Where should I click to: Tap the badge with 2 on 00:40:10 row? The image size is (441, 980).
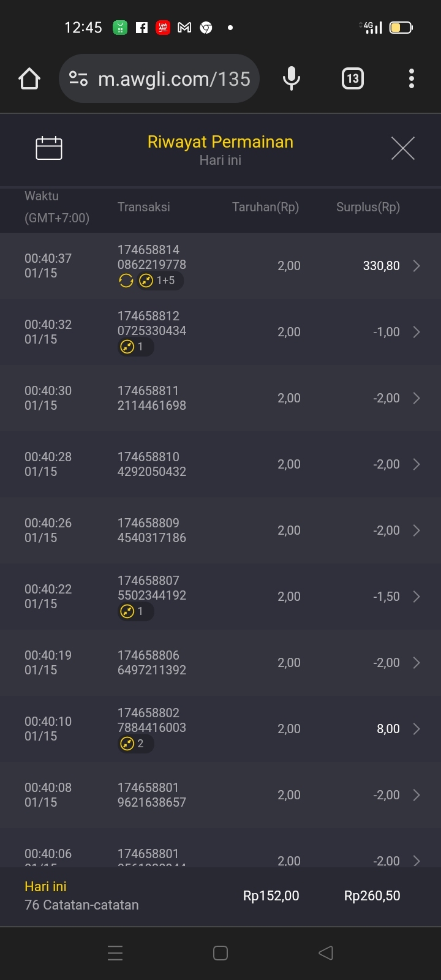[x=135, y=744]
